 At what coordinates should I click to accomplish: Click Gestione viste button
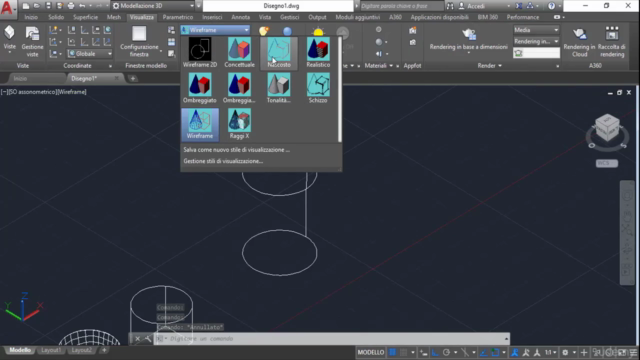tap(32, 42)
